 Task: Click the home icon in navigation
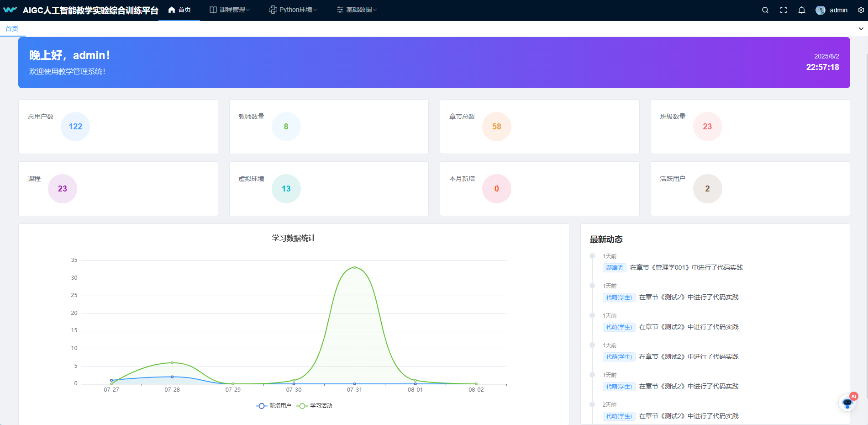click(172, 10)
